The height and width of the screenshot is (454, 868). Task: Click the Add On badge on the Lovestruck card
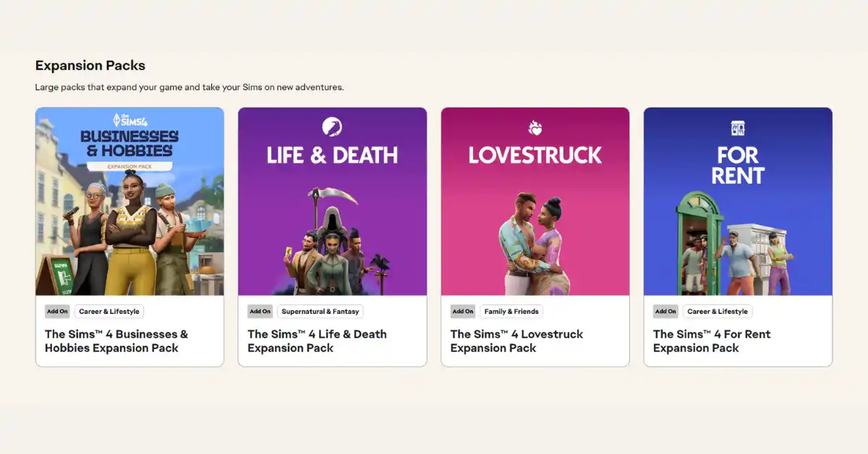click(462, 311)
